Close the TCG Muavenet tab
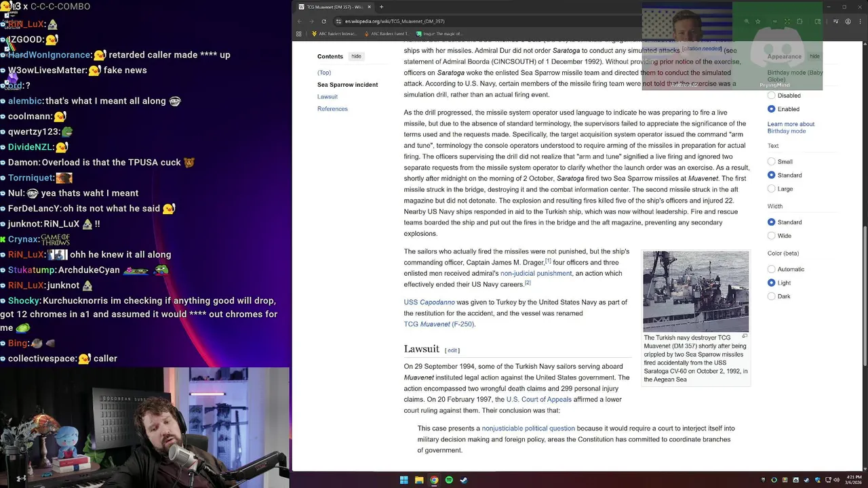 (x=369, y=7)
